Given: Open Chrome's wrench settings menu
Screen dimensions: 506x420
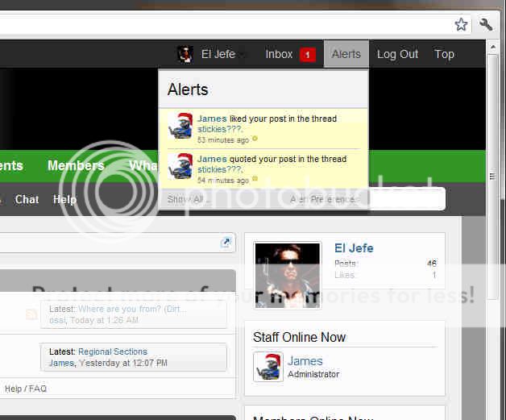Looking at the screenshot, I should click(x=486, y=24).
